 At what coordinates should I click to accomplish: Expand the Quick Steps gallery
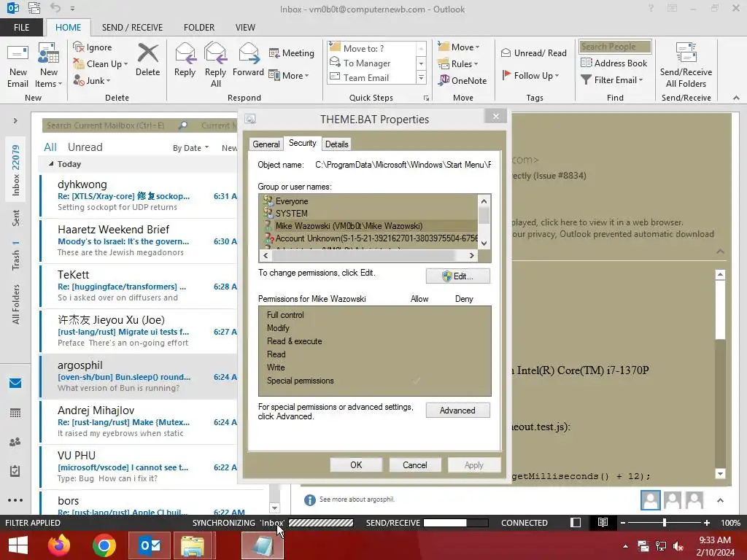click(421, 77)
